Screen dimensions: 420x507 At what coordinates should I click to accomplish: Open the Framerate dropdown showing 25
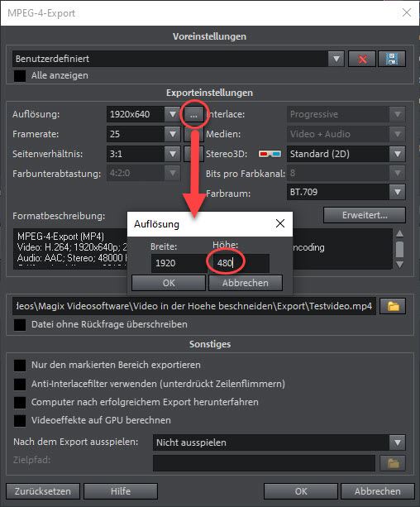pos(173,134)
